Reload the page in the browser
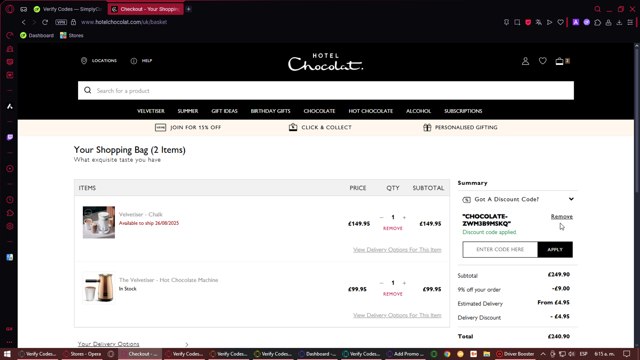The width and height of the screenshot is (640, 360). (x=45, y=22)
